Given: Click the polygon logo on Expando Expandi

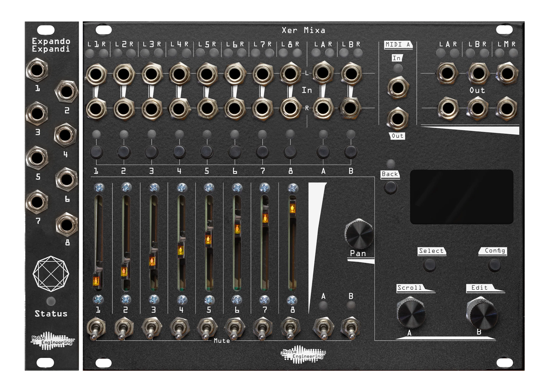Looking at the screenshot, I should point(51,274).
